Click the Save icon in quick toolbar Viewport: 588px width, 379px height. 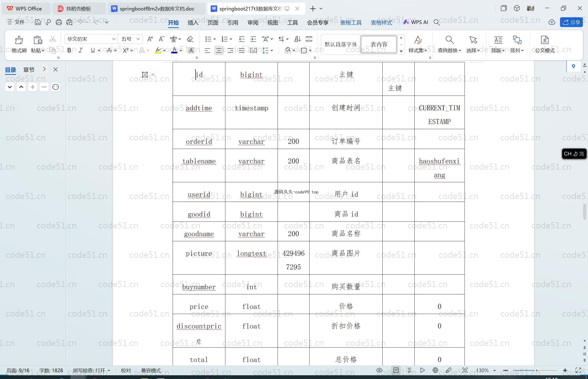tap(38, 22)
